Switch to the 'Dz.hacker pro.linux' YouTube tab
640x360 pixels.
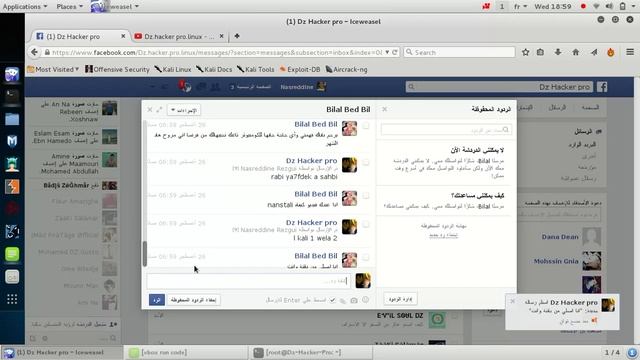click(179, 36)
